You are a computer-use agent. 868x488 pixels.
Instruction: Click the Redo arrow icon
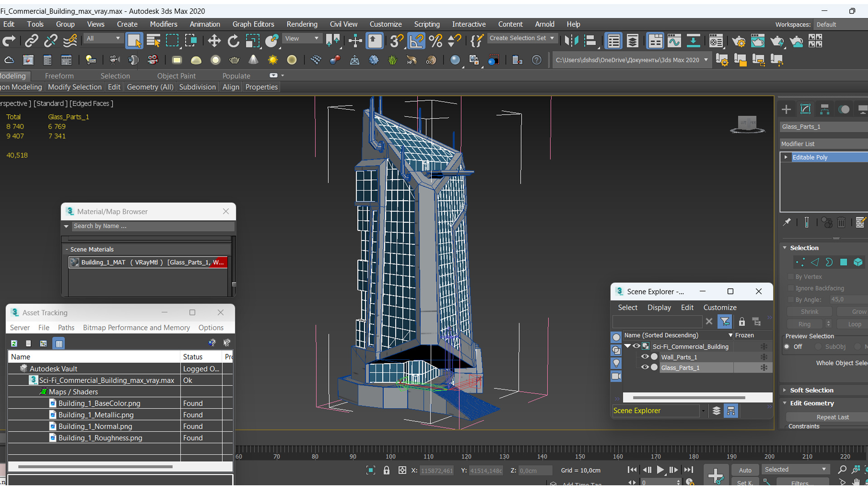(9, 41)
